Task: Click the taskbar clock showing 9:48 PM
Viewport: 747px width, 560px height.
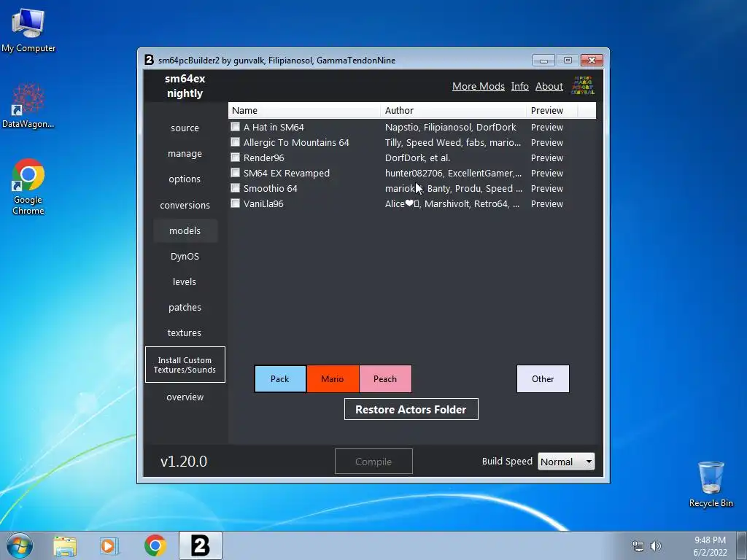Action: pos(710,546)
